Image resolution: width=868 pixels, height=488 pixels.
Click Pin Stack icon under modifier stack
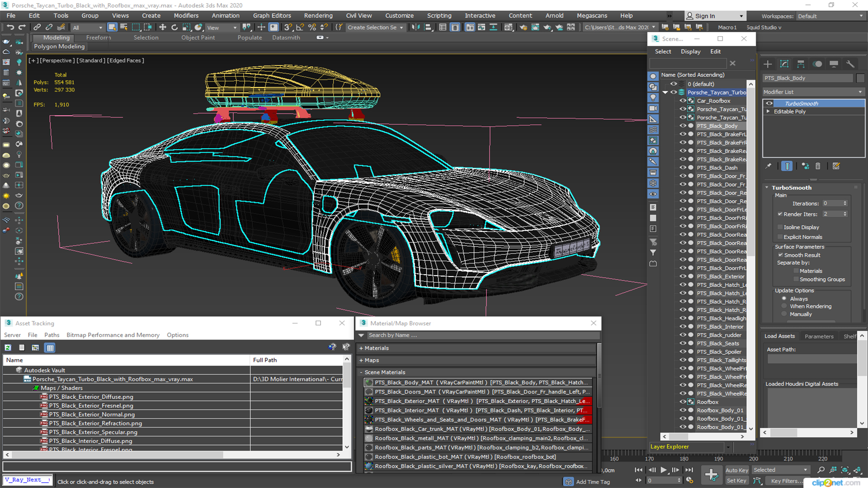click(768, 166)
